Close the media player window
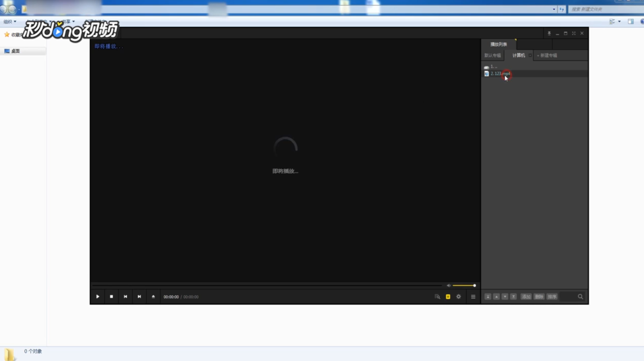The image size is (644, 361). click(582, 33)
